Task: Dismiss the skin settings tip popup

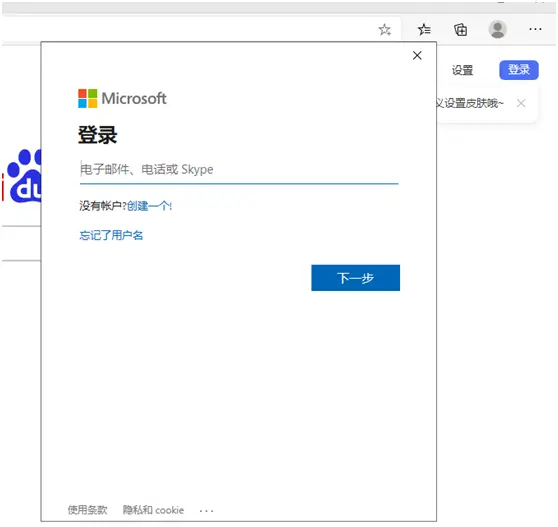Action: click(x=521, y=103)
